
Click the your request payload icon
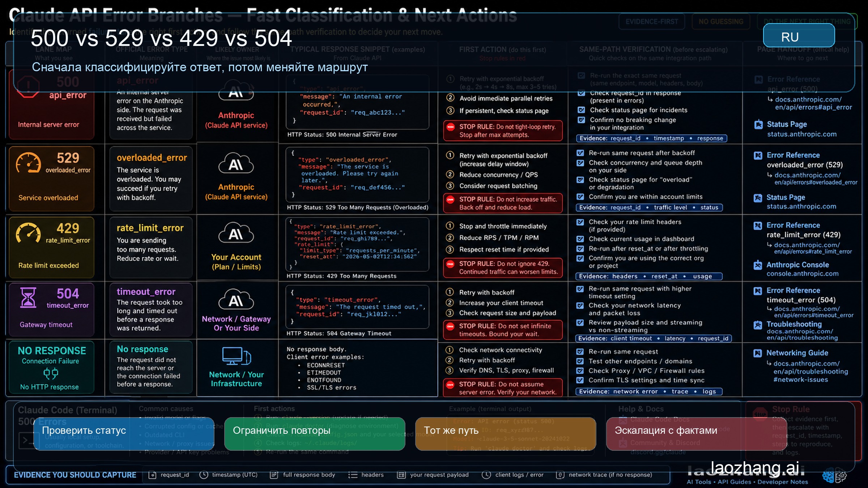pos(401,475)
